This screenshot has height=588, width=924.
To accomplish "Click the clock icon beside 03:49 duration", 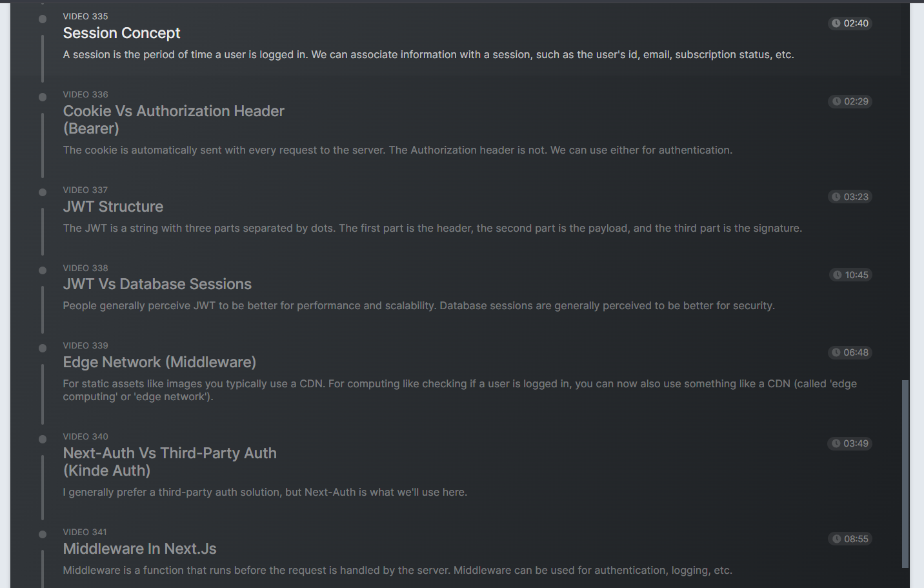I will tap(836, 443).
